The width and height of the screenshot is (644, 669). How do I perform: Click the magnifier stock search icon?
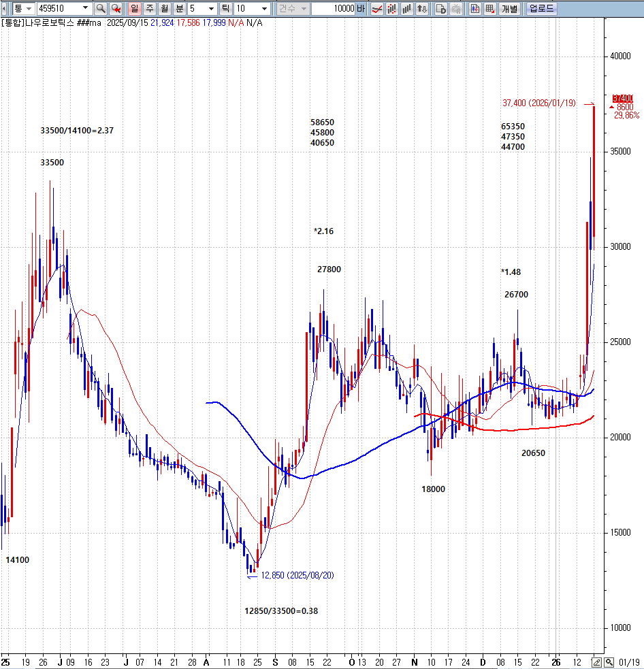pyautogui.click(x=100, y=9)
